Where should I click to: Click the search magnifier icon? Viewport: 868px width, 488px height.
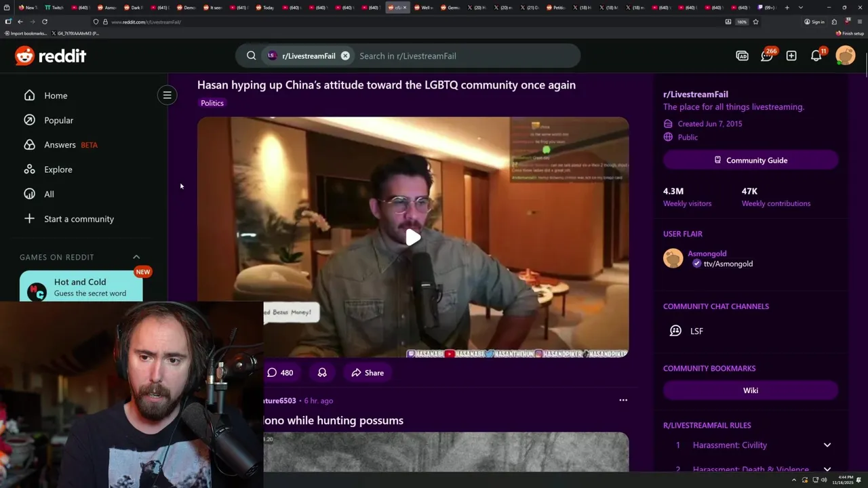[x=252, y=56]
